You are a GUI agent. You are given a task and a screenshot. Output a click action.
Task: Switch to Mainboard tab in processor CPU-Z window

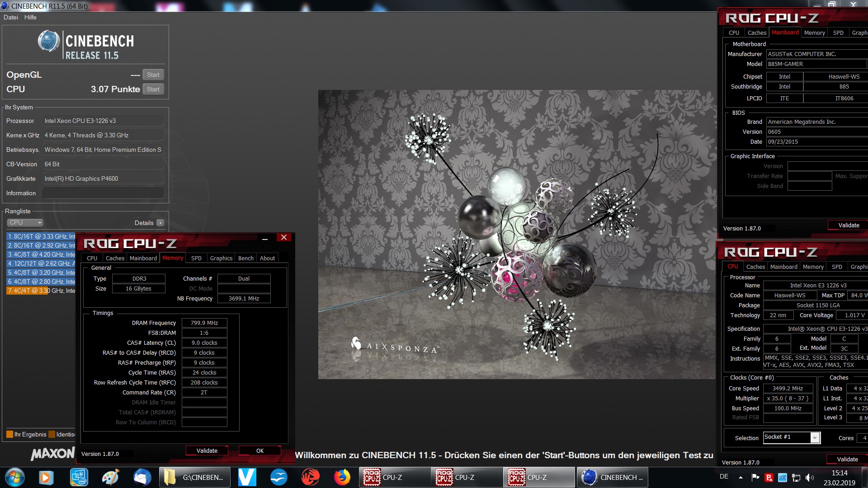[784, 267]
